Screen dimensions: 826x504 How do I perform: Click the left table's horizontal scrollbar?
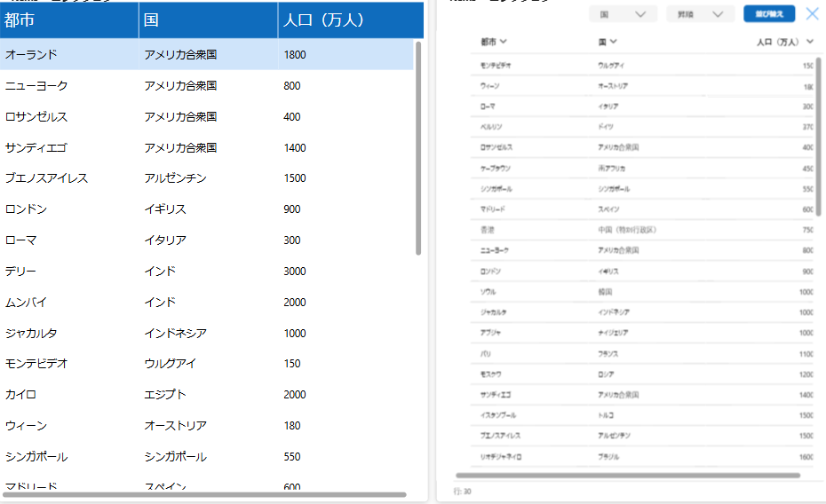coord(204,494)
